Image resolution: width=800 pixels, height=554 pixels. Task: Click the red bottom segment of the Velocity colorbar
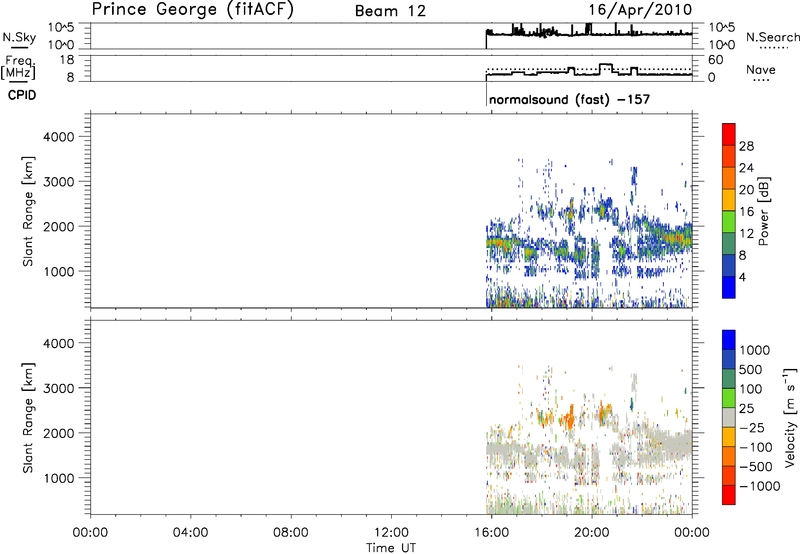click(729, 495)
